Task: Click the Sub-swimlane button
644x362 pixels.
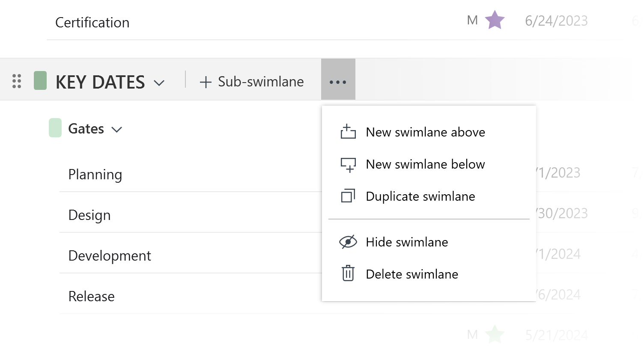Action: [251, 81]
